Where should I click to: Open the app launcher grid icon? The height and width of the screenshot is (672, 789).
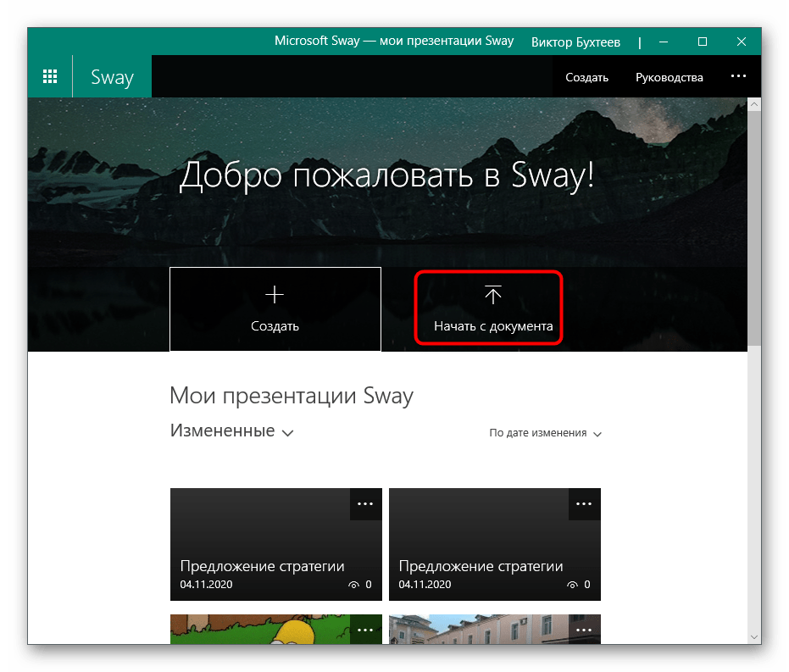pos(50,77)
